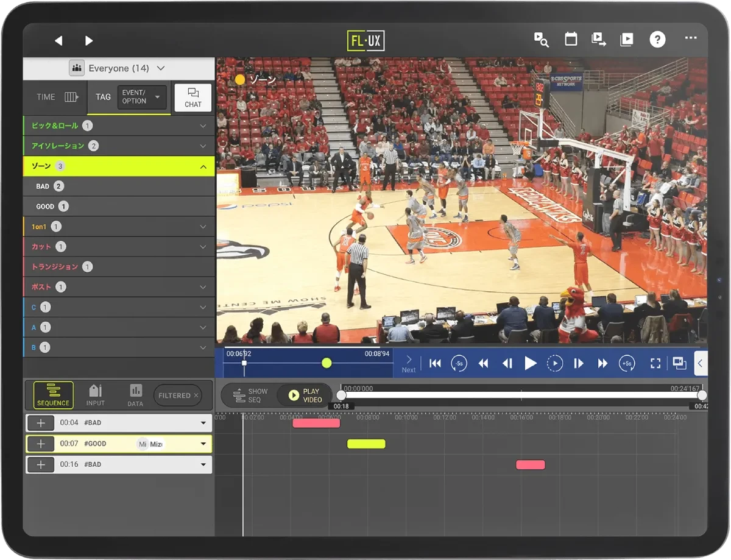Go forward with the right arrow
The width and height of the screenshot is (731, 560).
(89, 41)
